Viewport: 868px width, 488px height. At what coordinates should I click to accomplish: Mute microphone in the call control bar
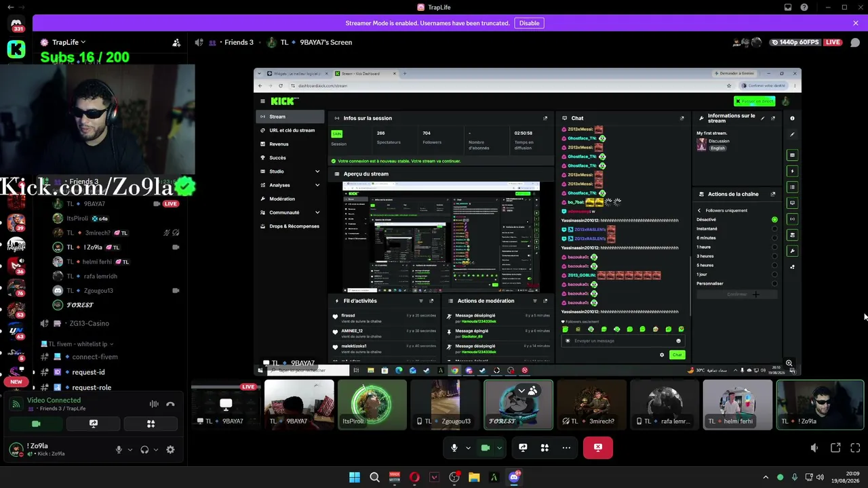(454, 448)
